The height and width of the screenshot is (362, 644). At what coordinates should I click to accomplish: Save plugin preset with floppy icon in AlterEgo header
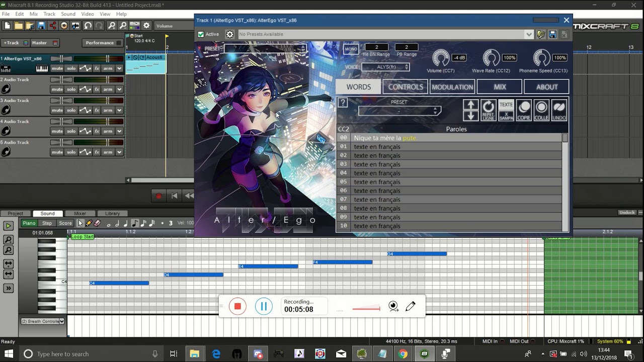tap(552, 34)
